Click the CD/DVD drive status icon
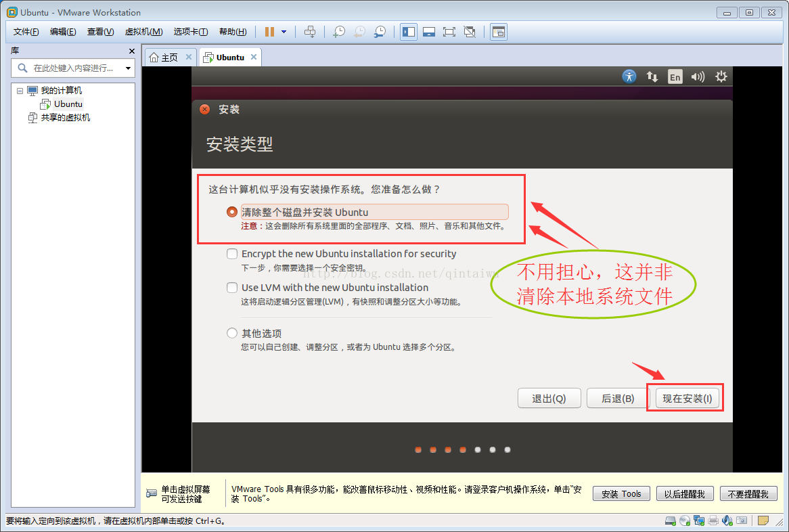Image resolution: width=789 pixels, height=532 pixels. coord(684,520)
